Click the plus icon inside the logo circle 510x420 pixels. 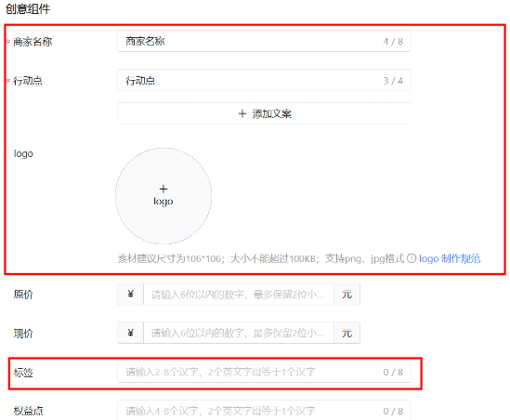click(163, 189)
